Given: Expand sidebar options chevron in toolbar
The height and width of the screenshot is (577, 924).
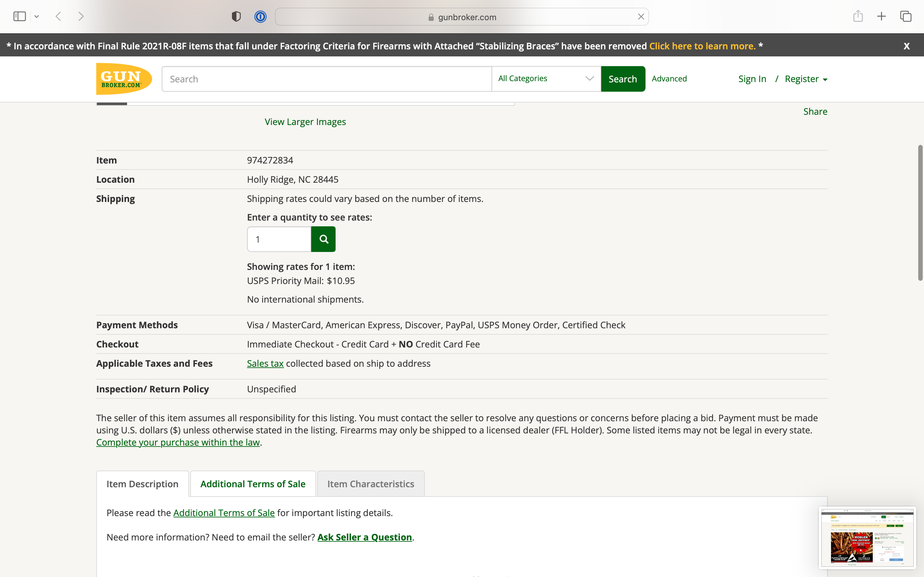Looking at the screenshot, I should [x=37, y=16].
